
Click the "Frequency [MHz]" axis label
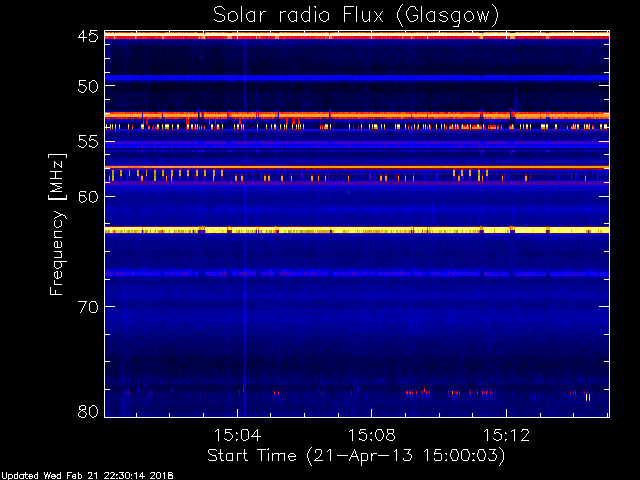57,224
